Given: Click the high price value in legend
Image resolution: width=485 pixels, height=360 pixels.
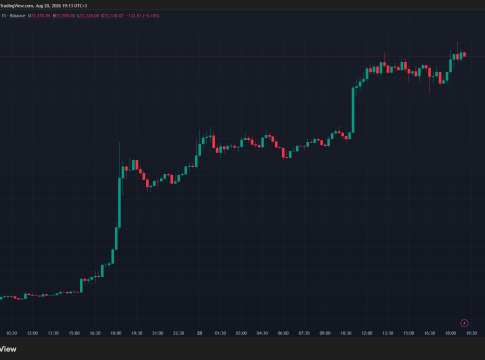Looking at the screenshot, I should coord(64,15).
